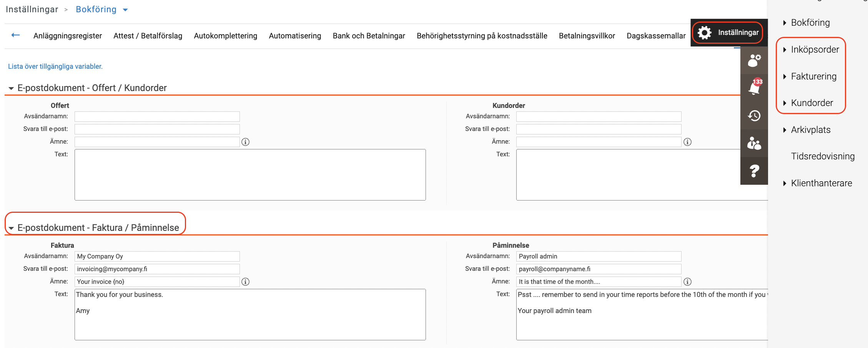The image size is (868, 348).
Task: Expand Kundorder in the right menu
Action: tap(785, 103)
